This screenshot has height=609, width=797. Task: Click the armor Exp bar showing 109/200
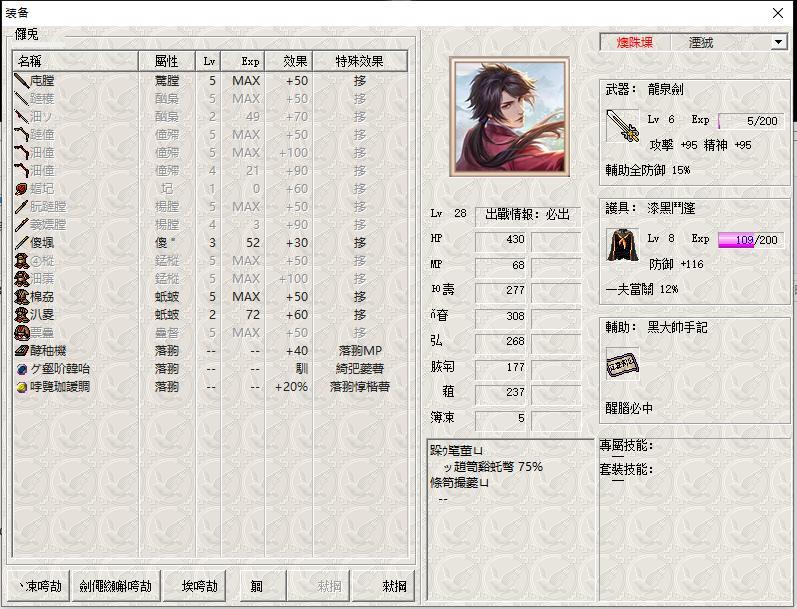pos(749,240)
